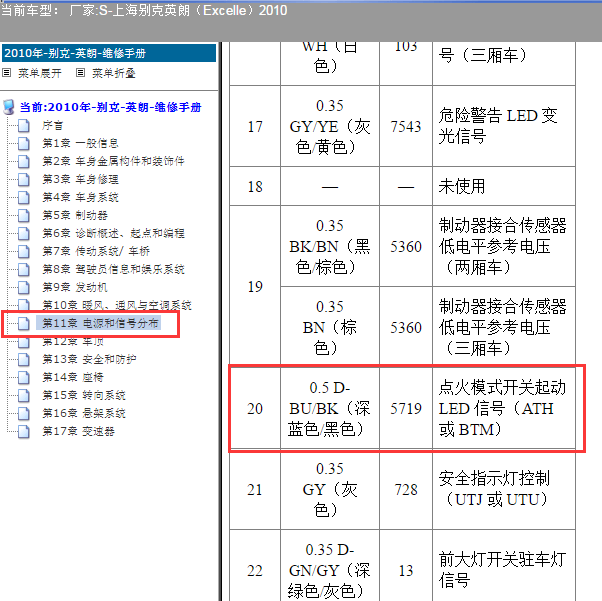This screenshot has width=602, height=601.
Task: Click the page icon next to 第15章
Action: click(x=24, y=395)
